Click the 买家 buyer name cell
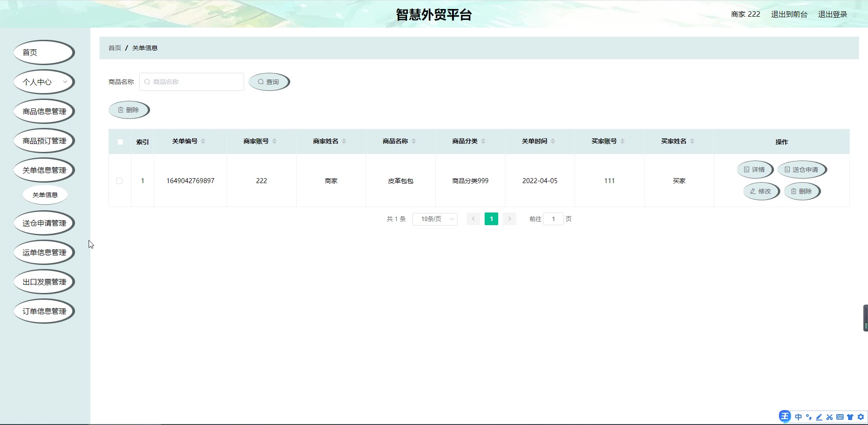Image resolution: width=868 pixels, height=425 pixels. pos(679,181)
